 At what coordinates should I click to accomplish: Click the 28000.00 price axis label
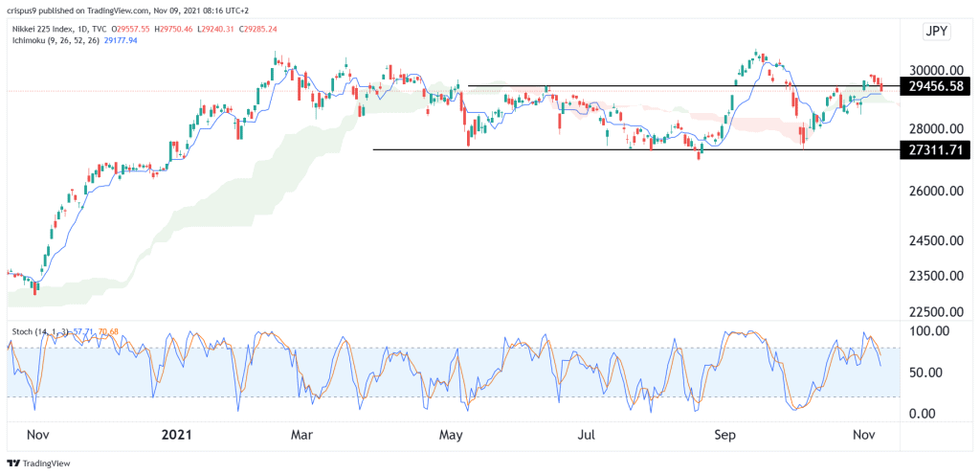tap(935, 129)
